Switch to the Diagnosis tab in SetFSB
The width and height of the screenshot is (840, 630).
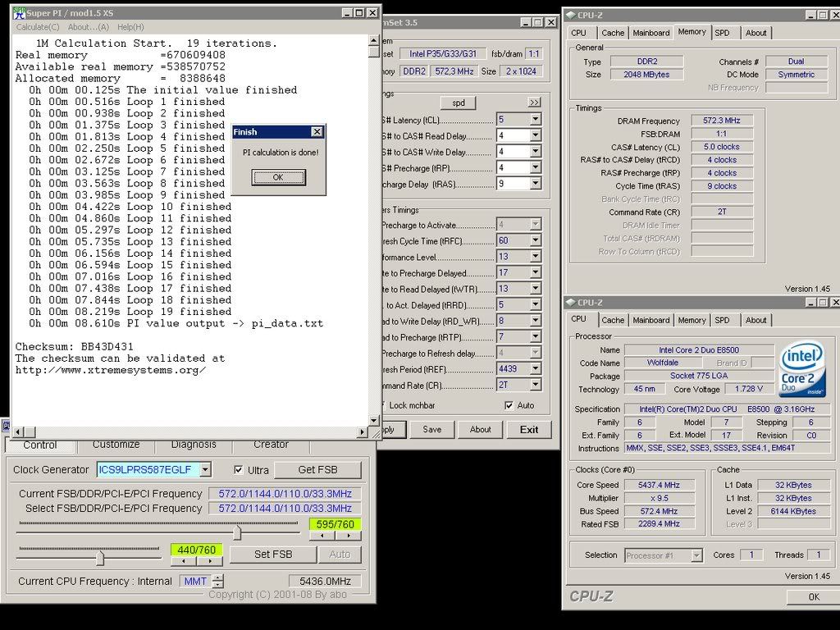click(194, 445)
